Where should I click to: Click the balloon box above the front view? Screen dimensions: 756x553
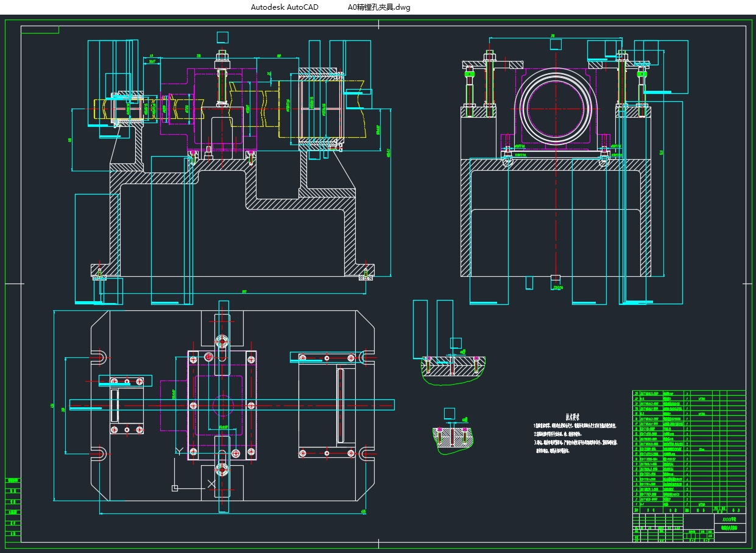(222, 37)
